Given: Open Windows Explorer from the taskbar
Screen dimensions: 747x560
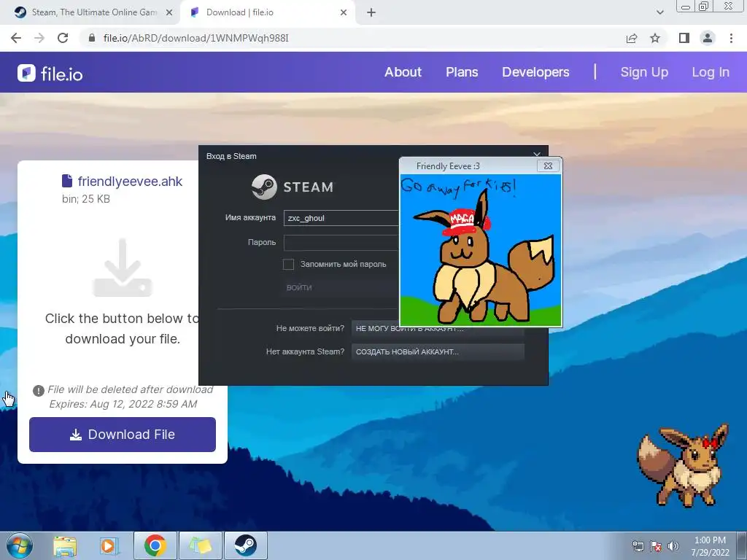Looking at the screenshot, I should tap(65, 545).
